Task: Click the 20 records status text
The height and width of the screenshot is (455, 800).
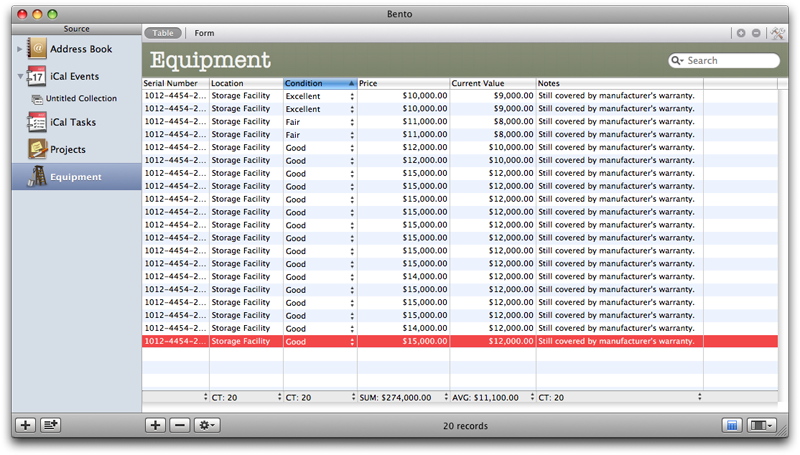Action: pos(465,426)
